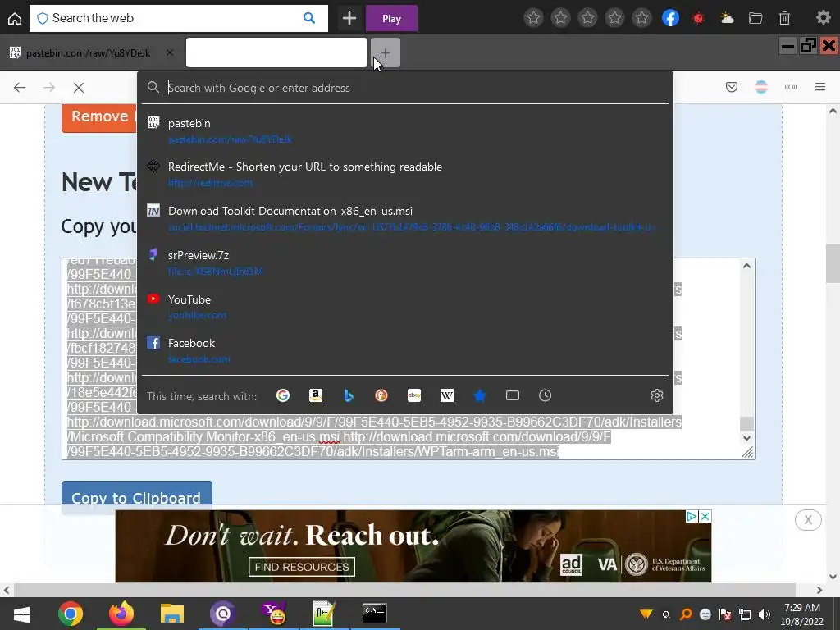Choose RedirectMe suggestion in dropdown
Screen dimensions: 840x630
pos(405,175)
